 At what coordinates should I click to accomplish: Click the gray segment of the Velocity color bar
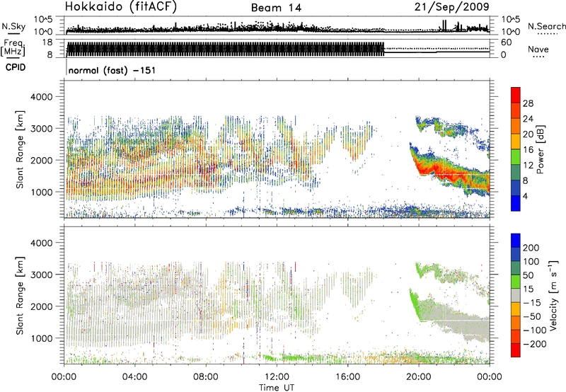click(516, 296)
